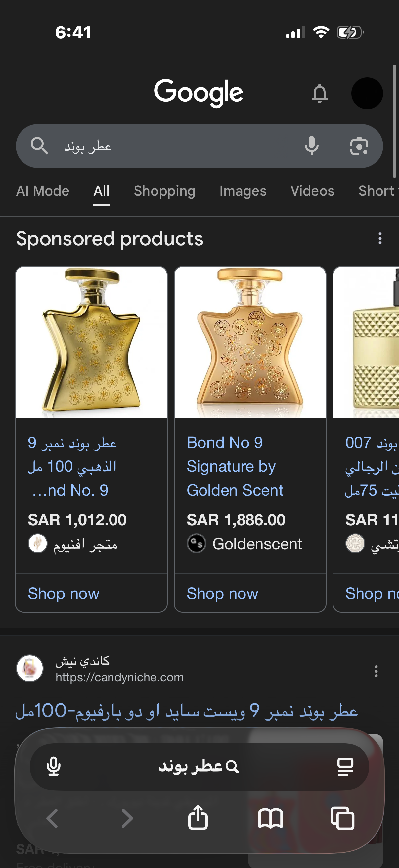Open the Google account profile avatar
This screenshot has width=399, height=868.
point(367,93)
